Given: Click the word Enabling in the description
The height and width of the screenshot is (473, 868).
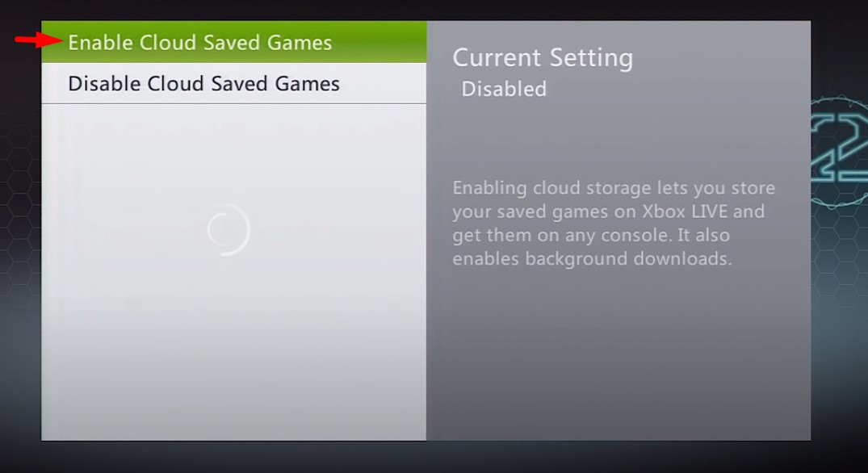Looking at the screenshot, I should pyautogui.click(x=490, y=188).
